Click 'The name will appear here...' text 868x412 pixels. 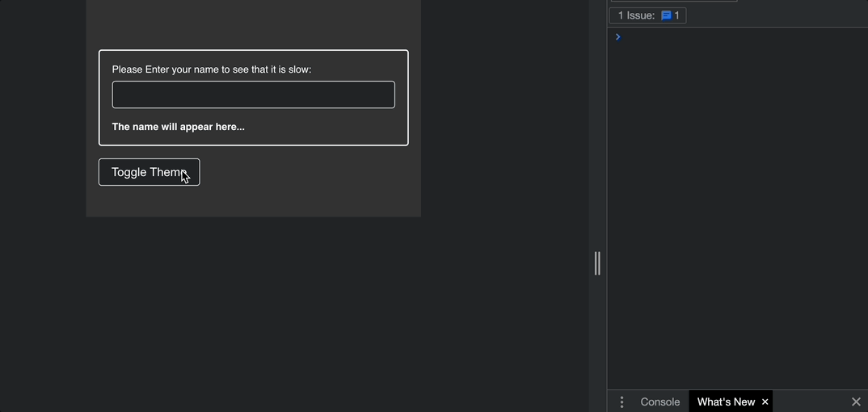[178, 127]
